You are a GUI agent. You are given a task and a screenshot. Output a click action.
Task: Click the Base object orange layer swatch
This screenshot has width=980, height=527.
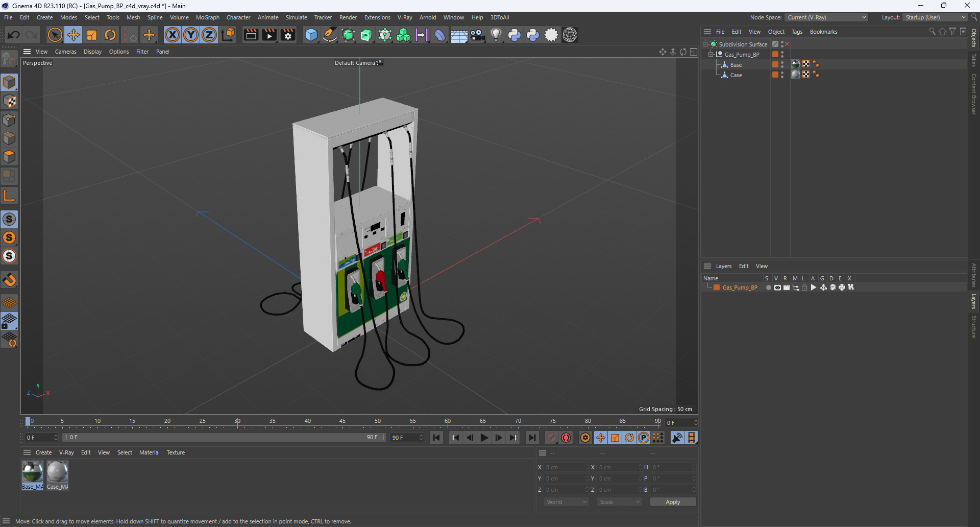[x=775, y=65]
